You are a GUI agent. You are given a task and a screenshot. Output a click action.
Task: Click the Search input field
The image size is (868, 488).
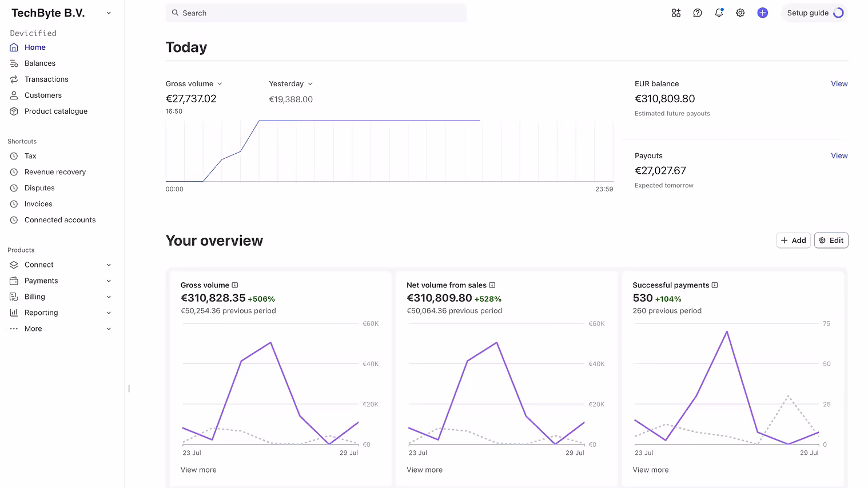tap(316, 13)
